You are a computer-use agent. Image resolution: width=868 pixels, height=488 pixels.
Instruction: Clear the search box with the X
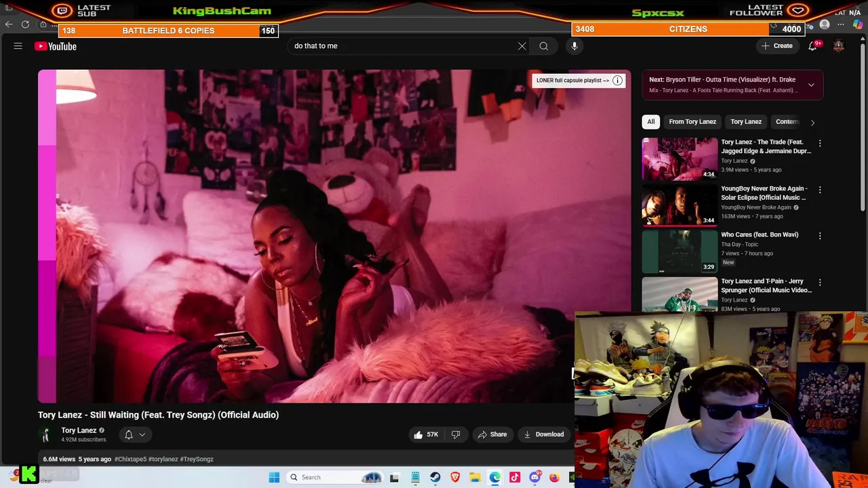[x=522, y=46]
